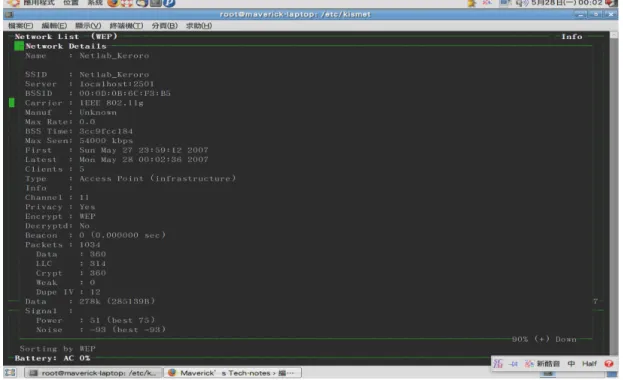Switch to the Maverick's Tech-notes Firefox taskbar button
Screen dimensions: 623x380
click(x=233, y=373)
